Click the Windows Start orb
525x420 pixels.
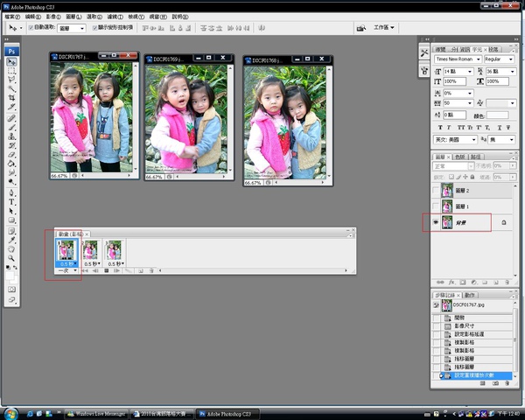click(10, 414)
